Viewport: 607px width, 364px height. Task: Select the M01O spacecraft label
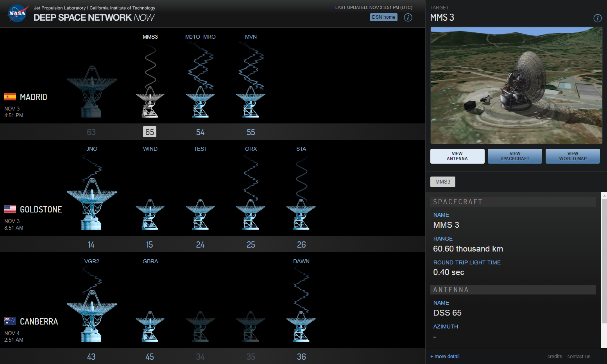pos(193,37)
